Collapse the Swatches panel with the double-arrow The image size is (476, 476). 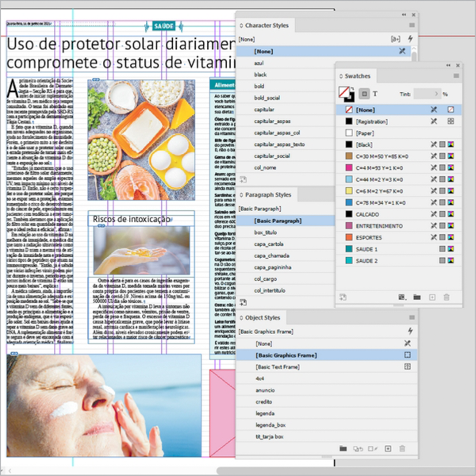[448, 65]
